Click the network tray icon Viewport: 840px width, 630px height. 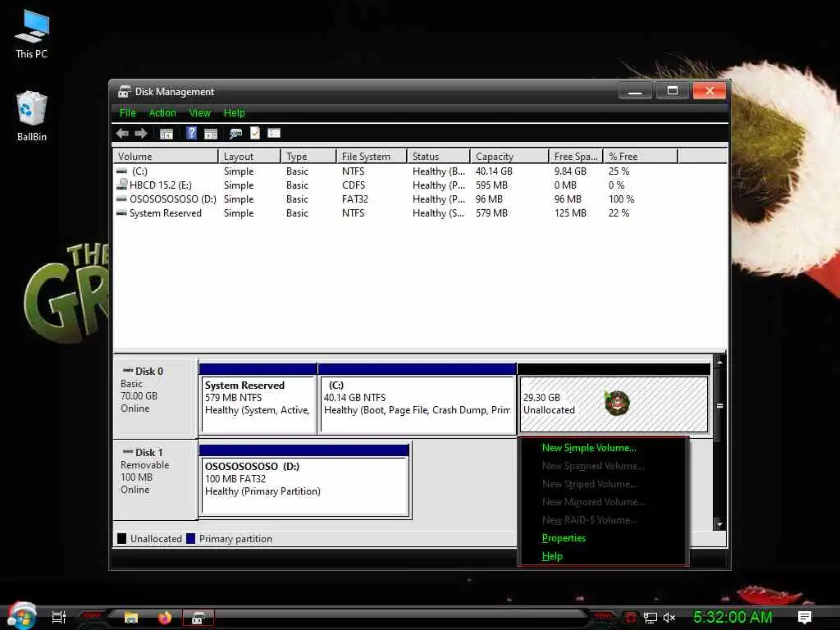click(x=651, y=618)
